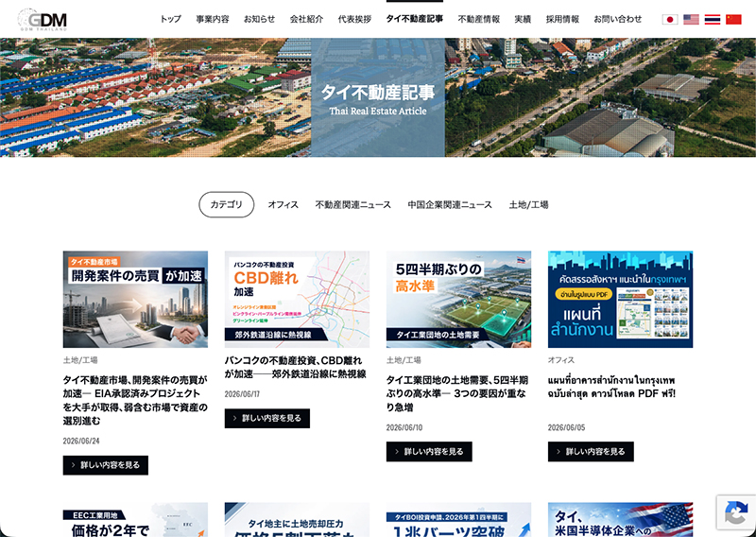Switch language via Thai flag icon
The width and height of the screenshot is (756, 537).
pos(713,19)
